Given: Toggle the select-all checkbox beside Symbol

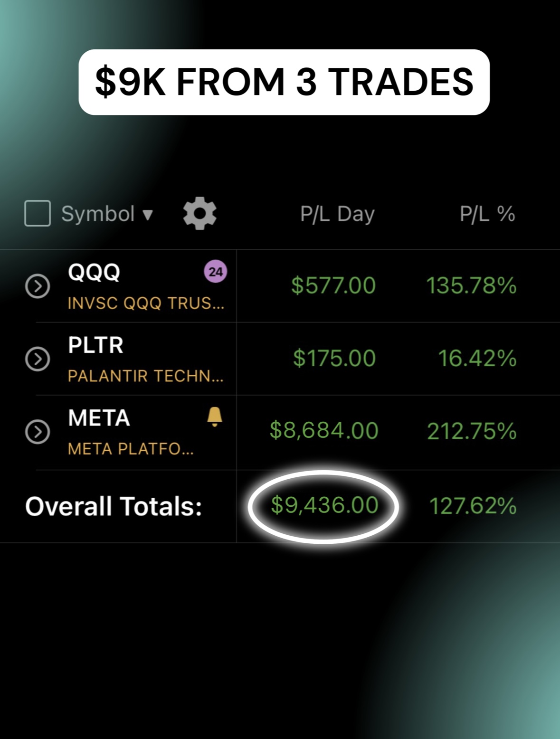Looking at the screenshot, I should [38, 213].
